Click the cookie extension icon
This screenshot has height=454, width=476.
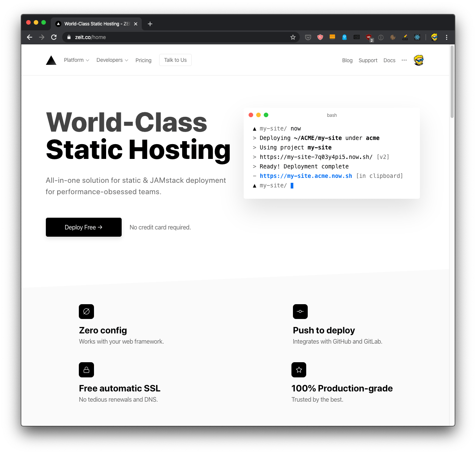[393, 37]
